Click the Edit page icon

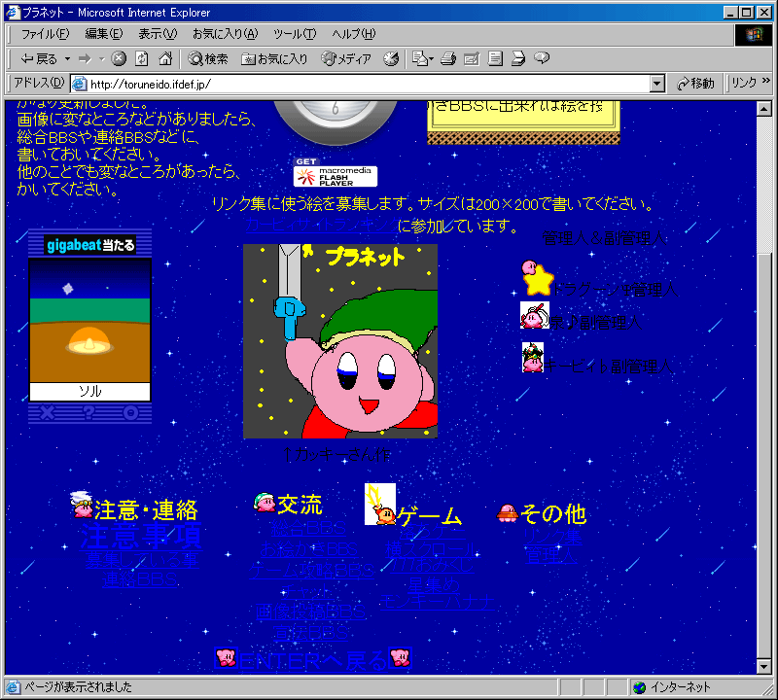point(472,58)
